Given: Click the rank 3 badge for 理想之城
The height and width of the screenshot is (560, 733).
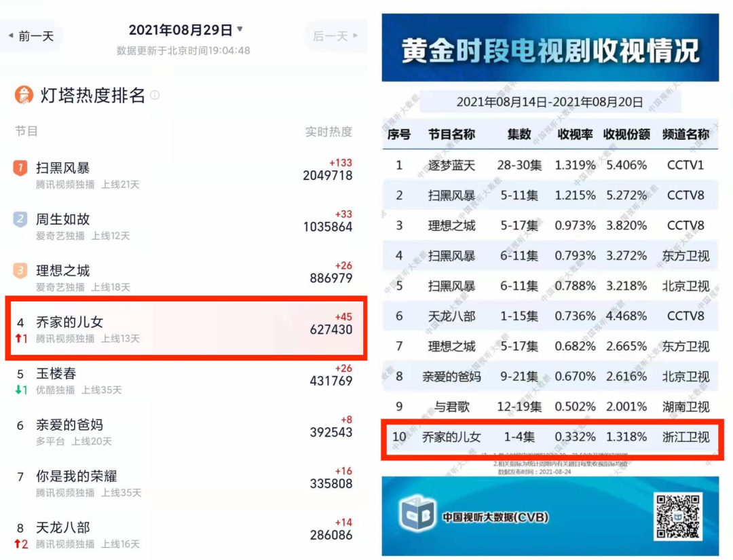Looking at the screenshot, I should [x=20, y=271].
